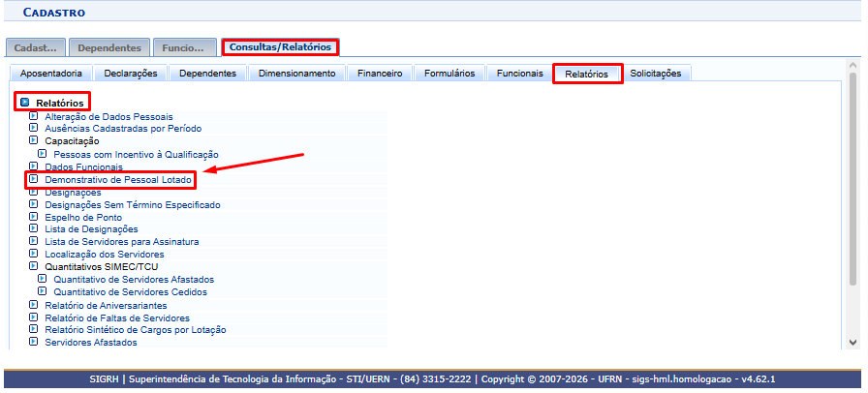This screenshot has width=868, height=393.
Task: Click the arrow icon beside Ausências Cadastradas por Período
Action: click(33, 128)
